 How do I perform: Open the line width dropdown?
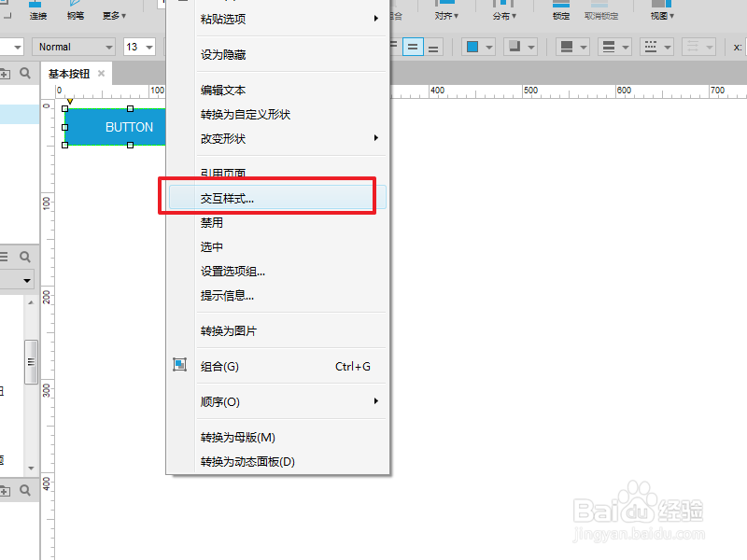(x=614, y=47)
